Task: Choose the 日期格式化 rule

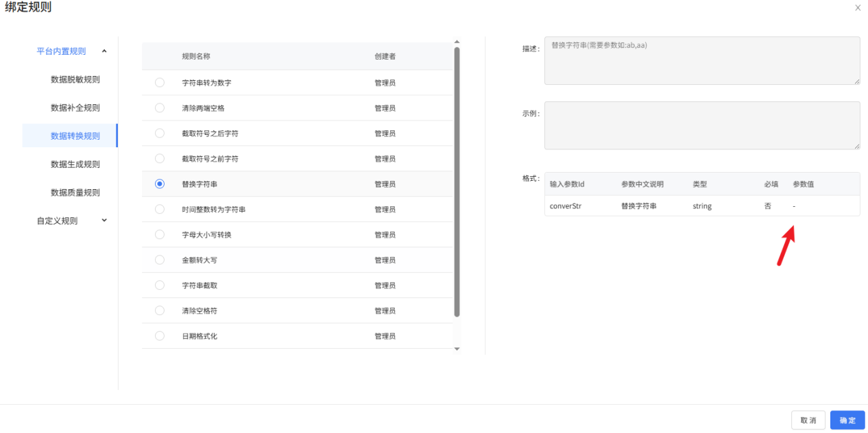Action: [159, 336]
